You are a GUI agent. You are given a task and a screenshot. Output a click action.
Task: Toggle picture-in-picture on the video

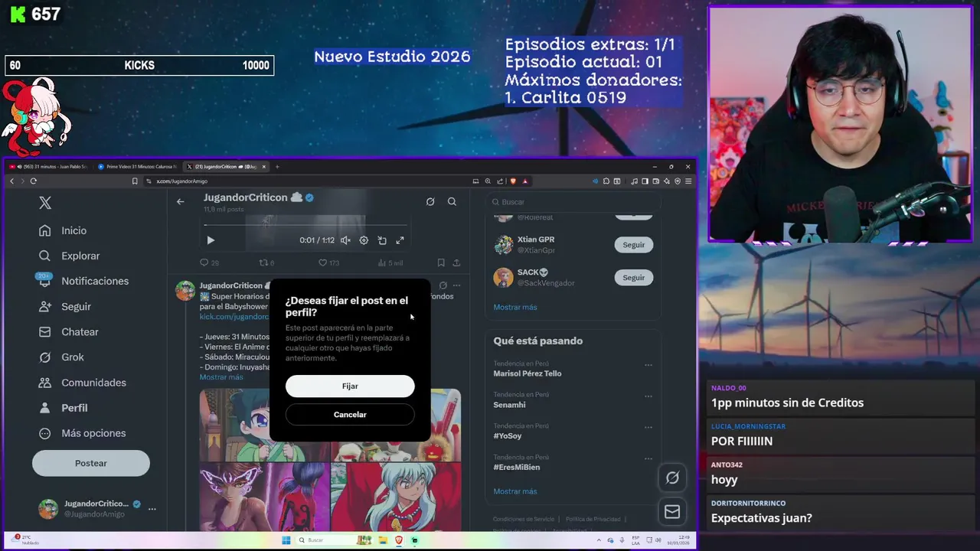382,240
